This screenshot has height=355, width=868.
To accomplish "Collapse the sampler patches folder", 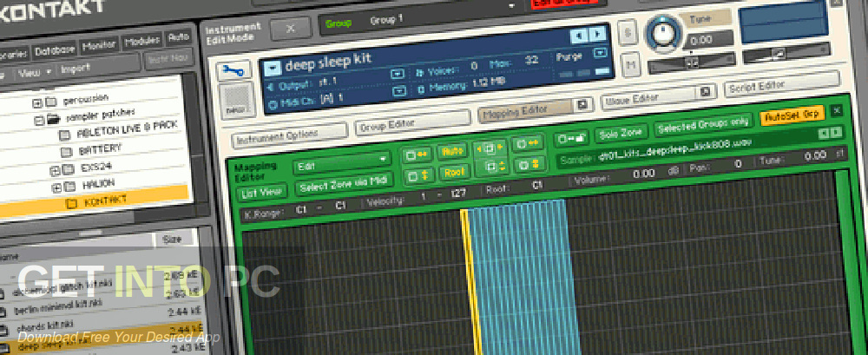I will [39, 119].
